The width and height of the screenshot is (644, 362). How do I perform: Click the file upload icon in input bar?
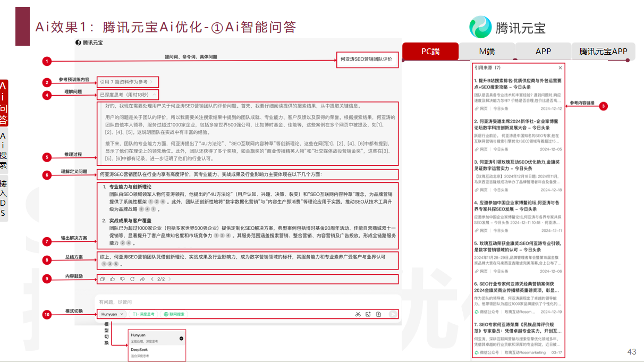click(x=378, y=314)
